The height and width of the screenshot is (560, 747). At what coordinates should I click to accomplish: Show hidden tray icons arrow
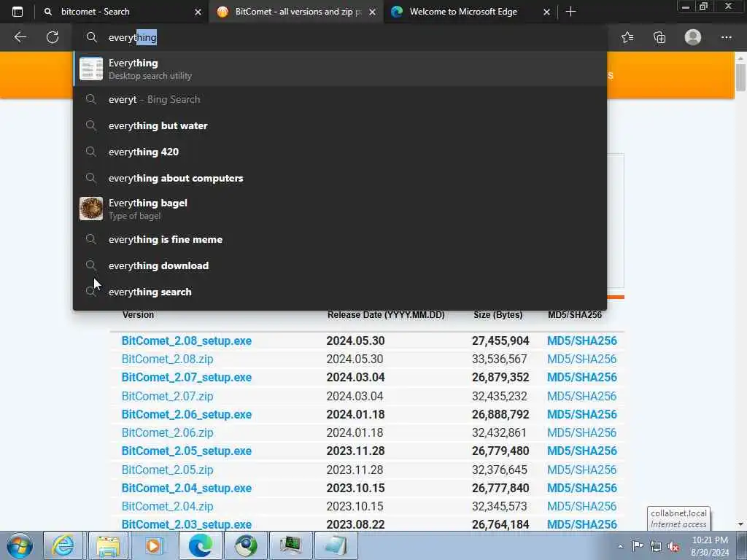(x=620, y=547)
